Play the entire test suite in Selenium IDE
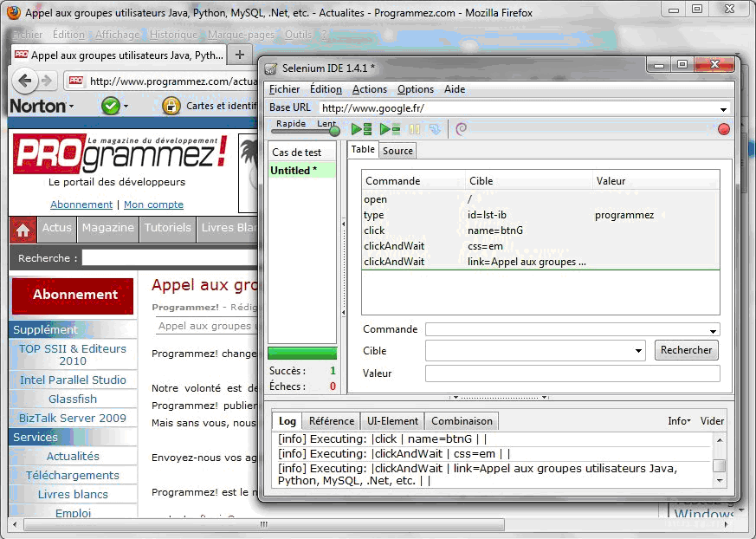This screenshot has width=756, height=539. 361,129
